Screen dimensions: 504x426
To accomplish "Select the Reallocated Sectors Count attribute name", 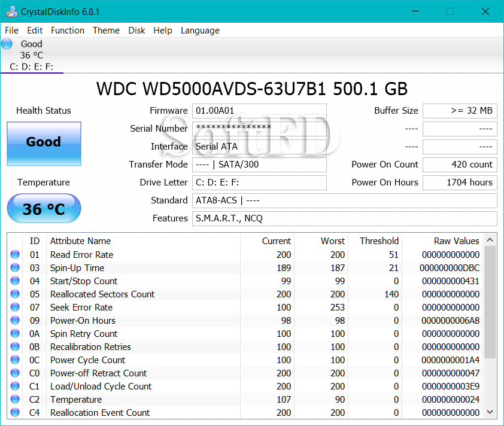I will point(102,294).
